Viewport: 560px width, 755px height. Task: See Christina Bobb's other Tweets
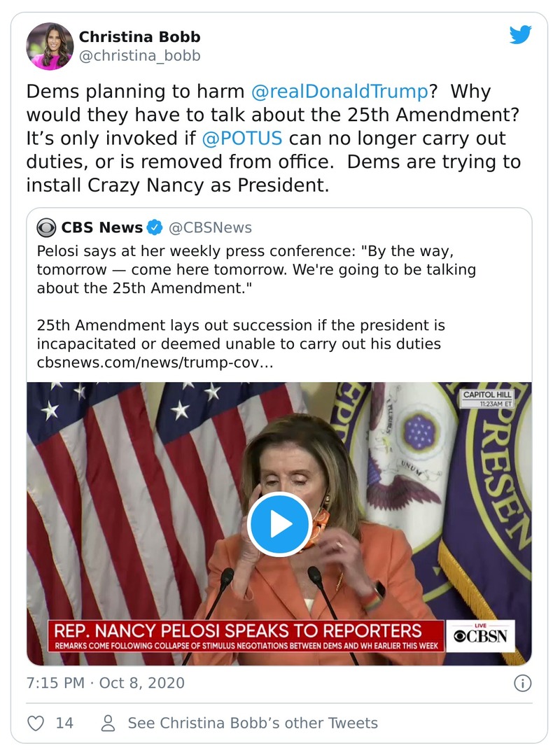(x=252, y=723)
